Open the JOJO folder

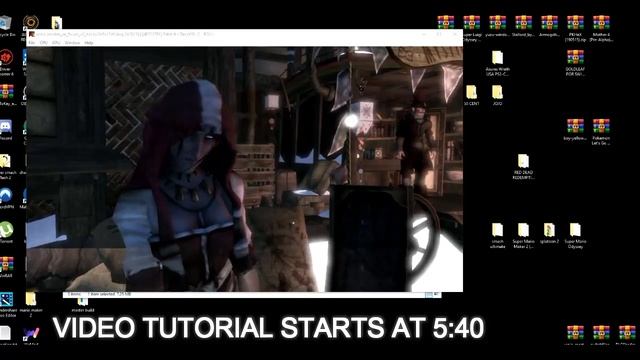(x=497, y=95)
